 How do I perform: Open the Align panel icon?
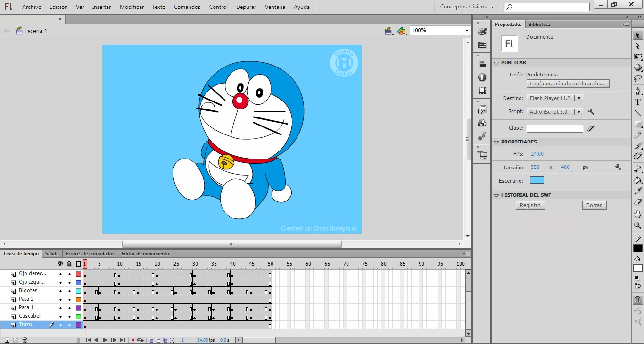pos(482,64)
